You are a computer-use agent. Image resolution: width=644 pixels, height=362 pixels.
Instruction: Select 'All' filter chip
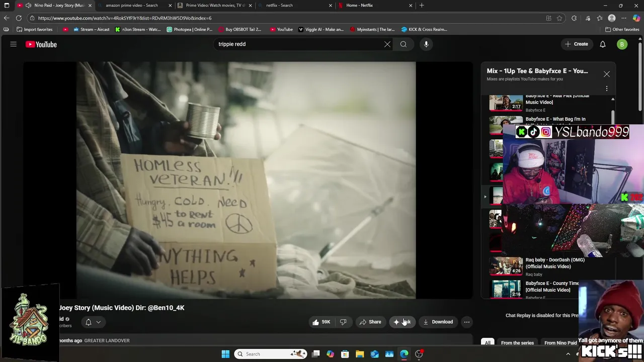point(488,343)
